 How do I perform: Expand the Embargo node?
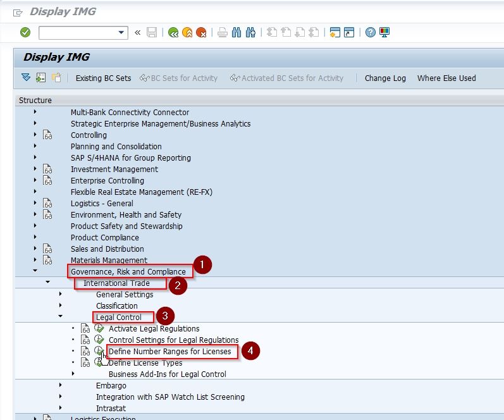coord(61,385)
